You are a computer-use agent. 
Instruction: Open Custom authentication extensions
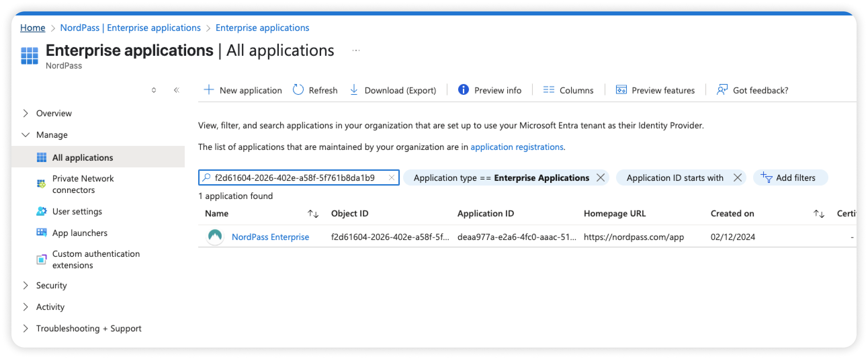[x=96, y=259]
